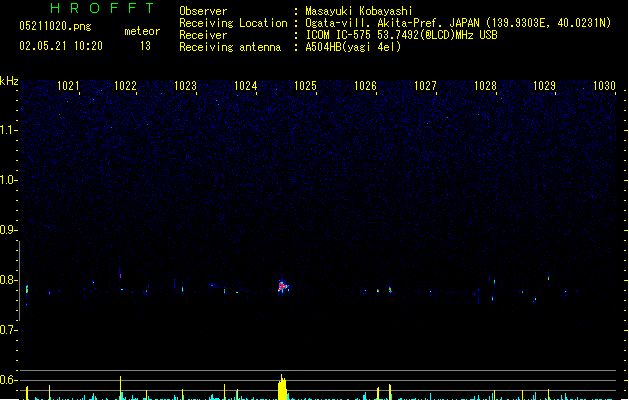Click the meteor count 13
The width and height of the screenshot is (629, 400).
pos(145,46)
